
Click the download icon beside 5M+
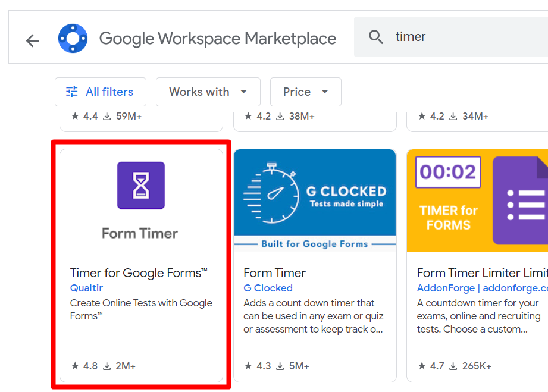click(x=281, y=366)
